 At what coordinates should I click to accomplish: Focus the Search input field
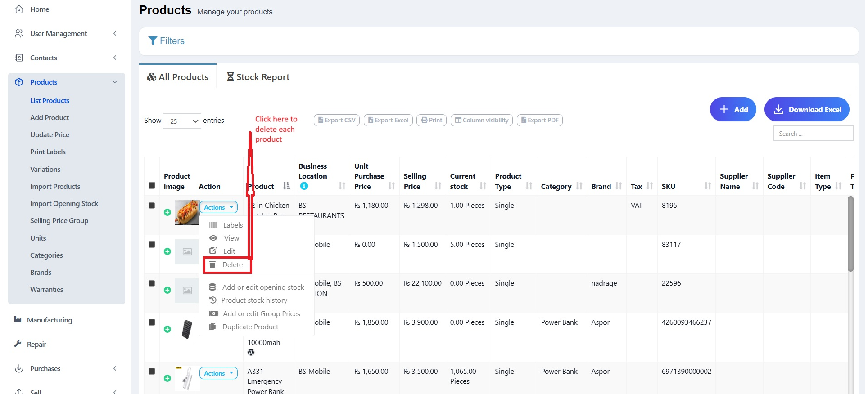tap(813, 134)
